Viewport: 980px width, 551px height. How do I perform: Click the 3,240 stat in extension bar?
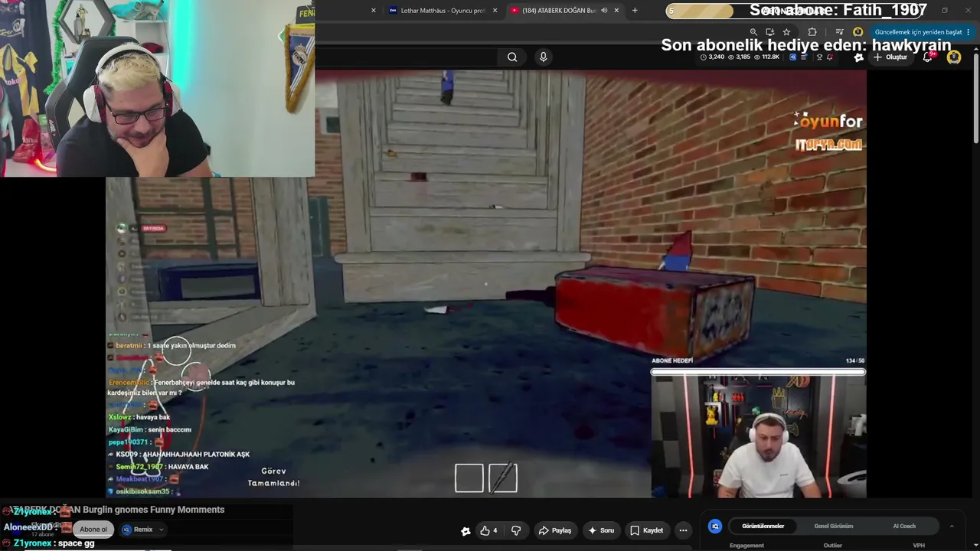(x=712, y=57)
